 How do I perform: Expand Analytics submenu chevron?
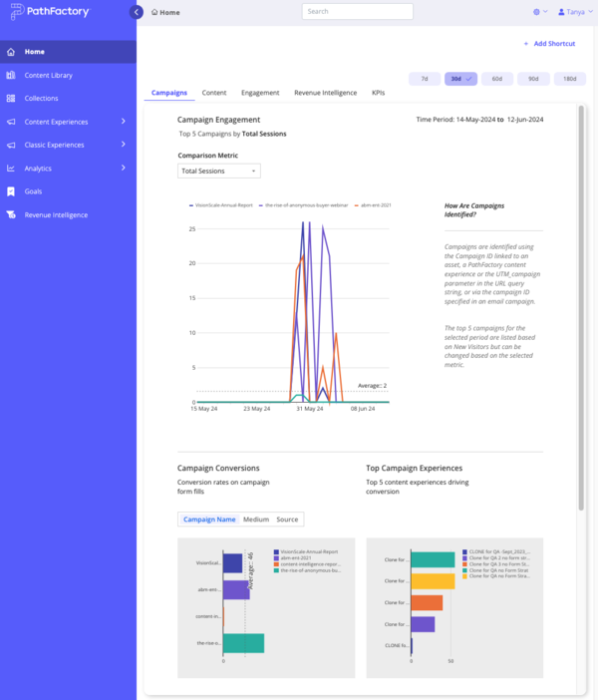click(124, 168)
